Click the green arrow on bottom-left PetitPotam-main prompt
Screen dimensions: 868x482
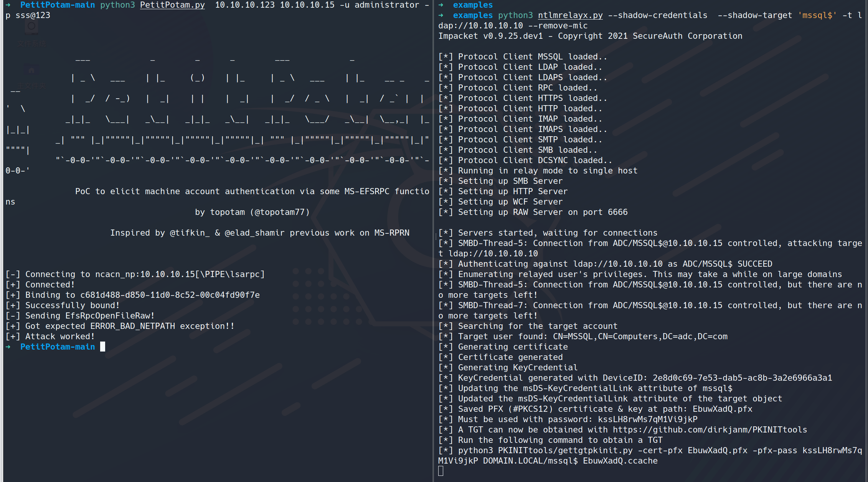tap(8, 347)
